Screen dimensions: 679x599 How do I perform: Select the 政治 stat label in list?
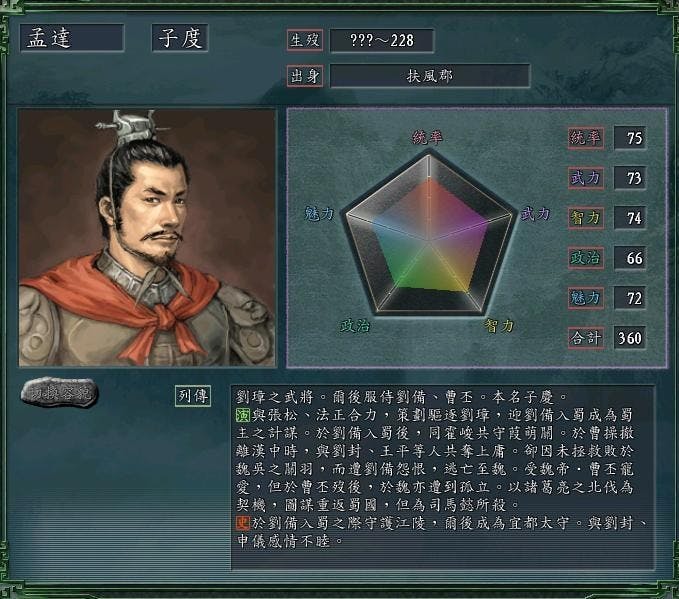pyautogui.click(x=586, y=258)
